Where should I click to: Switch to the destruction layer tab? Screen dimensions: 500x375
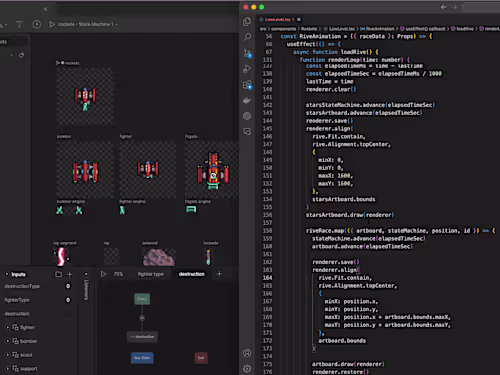tap(192, 274)
